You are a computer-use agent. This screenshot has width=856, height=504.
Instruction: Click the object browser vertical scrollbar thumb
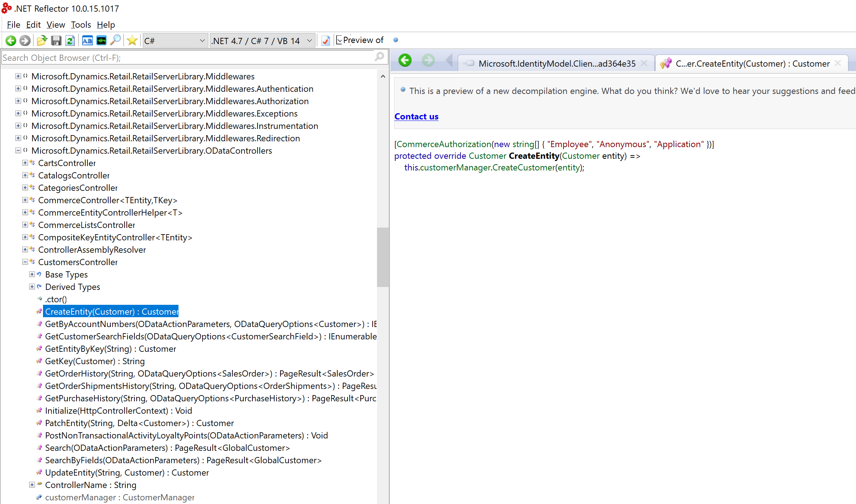point(383,257)
